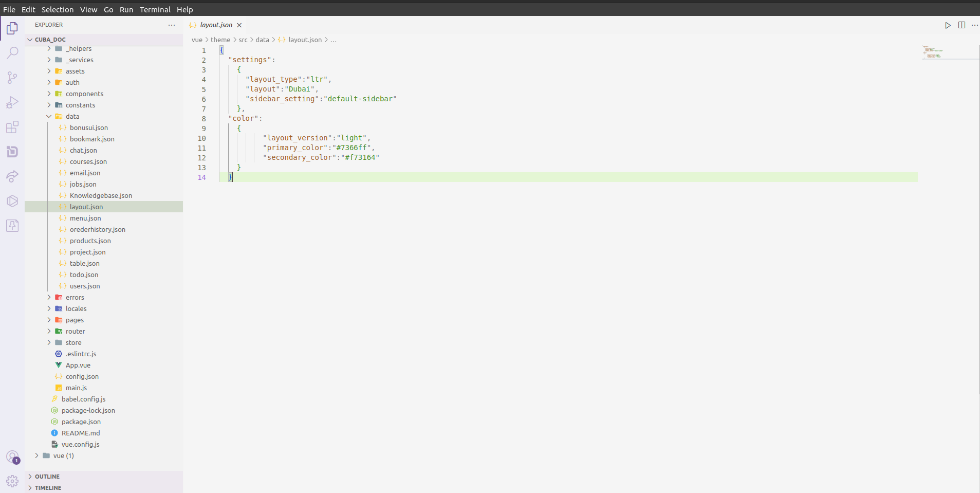
Task: Open the Run and Debug view
Action: [12, 102]
